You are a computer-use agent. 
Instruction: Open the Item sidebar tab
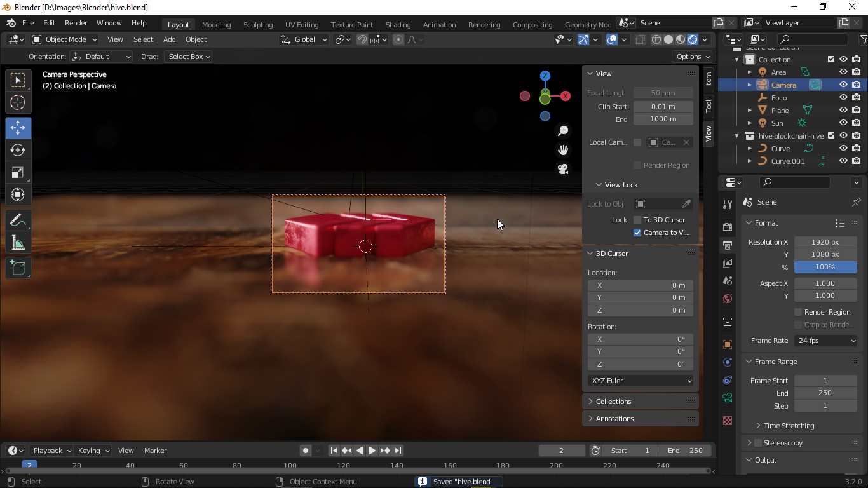708,79
